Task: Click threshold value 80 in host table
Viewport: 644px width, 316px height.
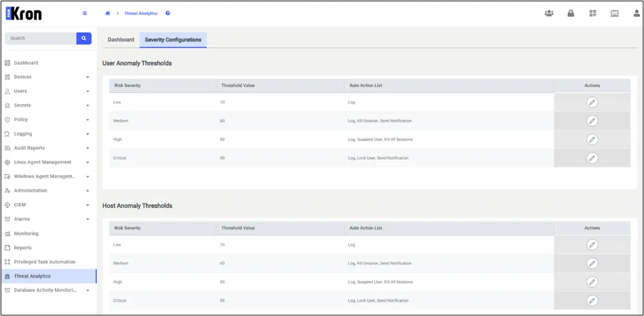Action: [x=222, y=282]
